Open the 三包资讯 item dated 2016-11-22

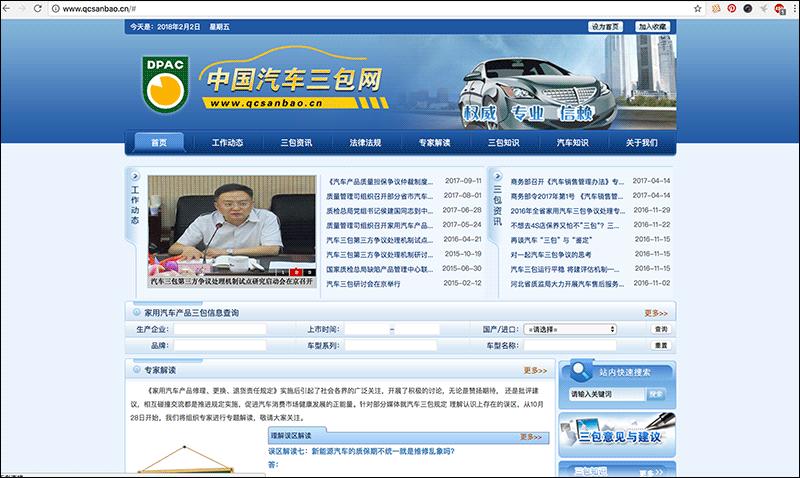(x=565, y=225)
